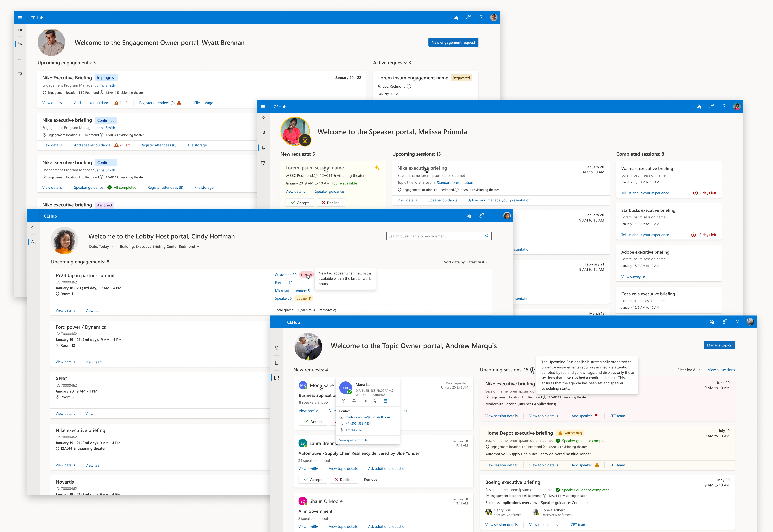Open Sort date by: Latest first dropdown
Viewport: 773px width, 532px height.
pyautogui.click(x=466, y=262)
